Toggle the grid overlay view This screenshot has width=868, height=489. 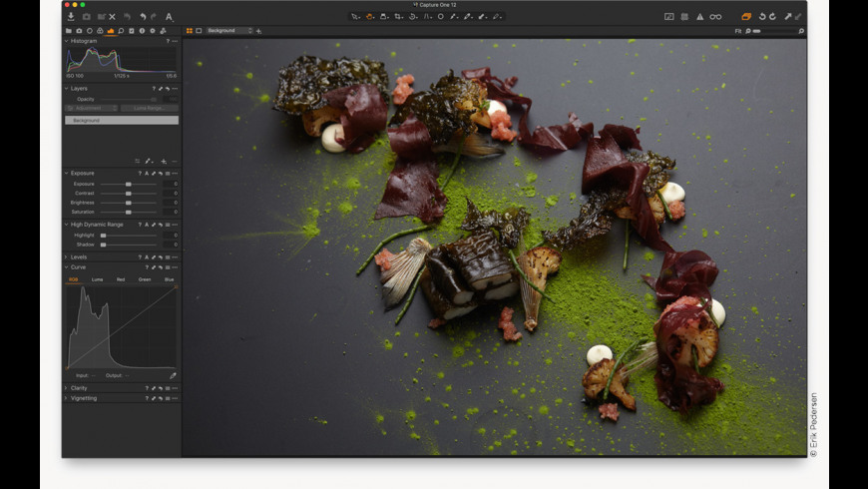pyautogui.click(x=684, y=17)
